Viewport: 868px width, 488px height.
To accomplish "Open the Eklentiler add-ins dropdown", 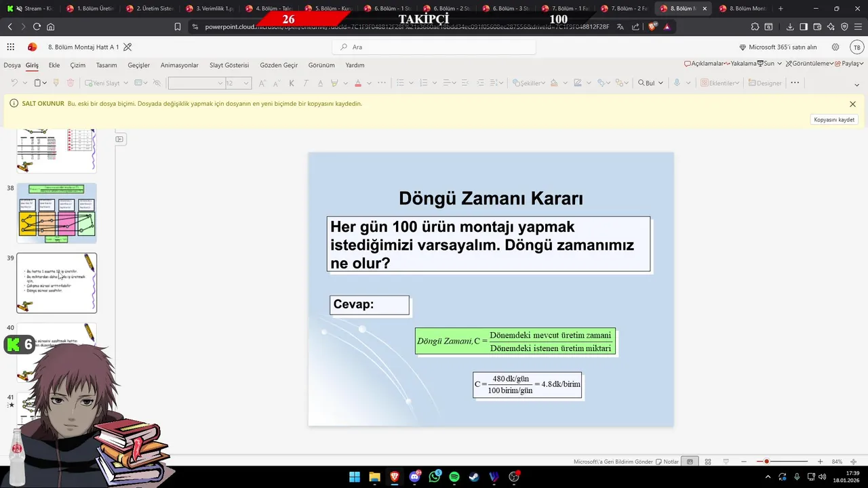I will pyautogui.click(x=719, y=83).
